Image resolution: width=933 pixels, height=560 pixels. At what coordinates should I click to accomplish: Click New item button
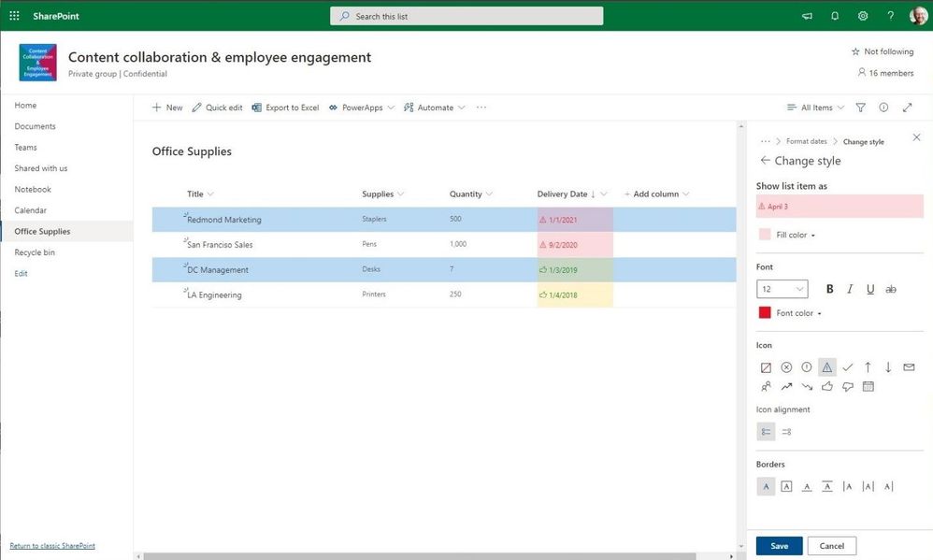pyautogui.click(x=167, y=108)
